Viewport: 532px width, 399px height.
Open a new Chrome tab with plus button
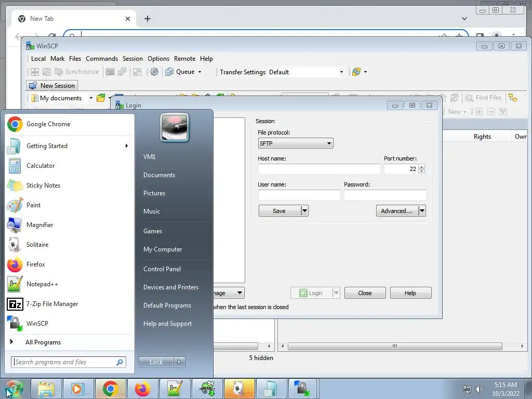click(x=147, y=19)
